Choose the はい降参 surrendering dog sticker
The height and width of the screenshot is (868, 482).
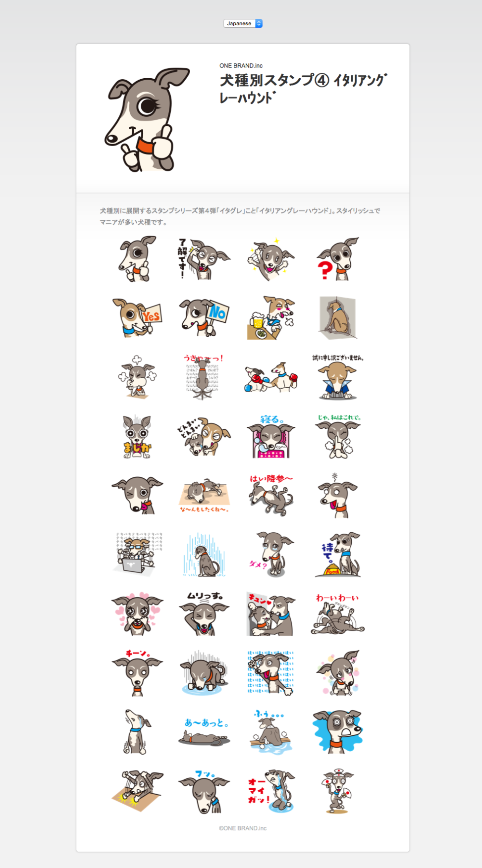point(271,495)
